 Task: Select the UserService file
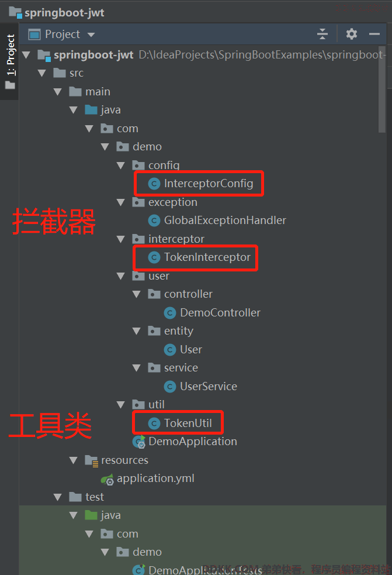tap(200, 387)
